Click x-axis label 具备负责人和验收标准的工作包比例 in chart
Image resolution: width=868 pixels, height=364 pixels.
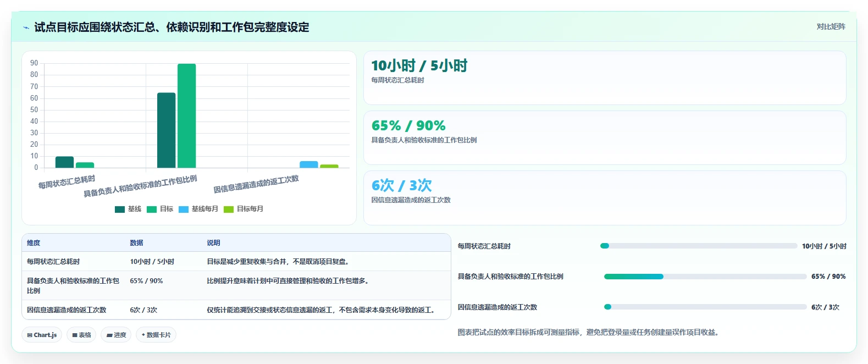click(140, 186)
